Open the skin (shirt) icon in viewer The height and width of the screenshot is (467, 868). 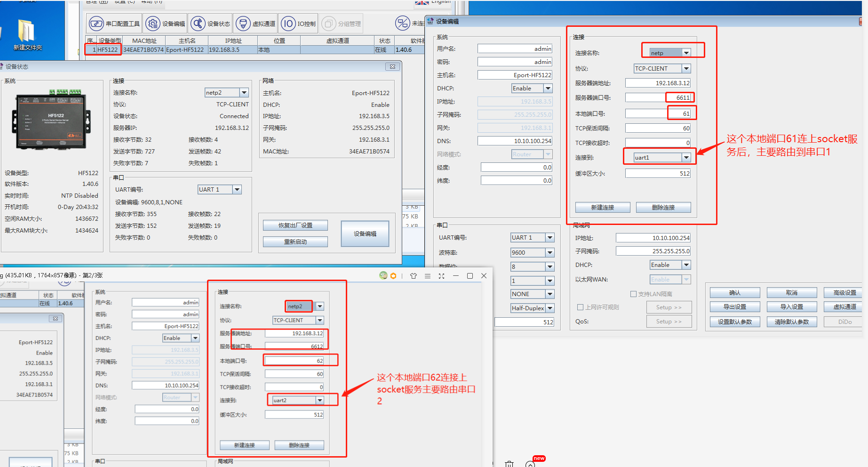pyautogui.click(x=414, y=276)
